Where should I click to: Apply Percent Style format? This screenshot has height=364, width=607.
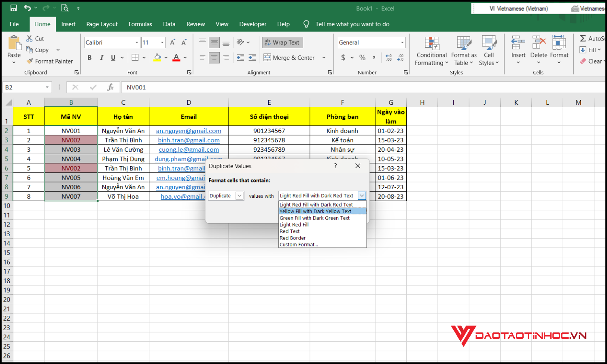pyautogui.click(x=362, y=58)
